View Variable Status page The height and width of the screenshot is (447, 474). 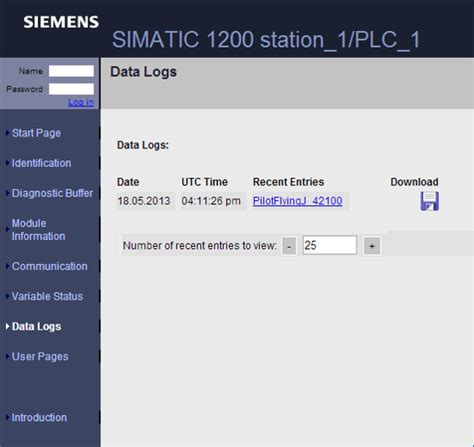coord(47,296)
